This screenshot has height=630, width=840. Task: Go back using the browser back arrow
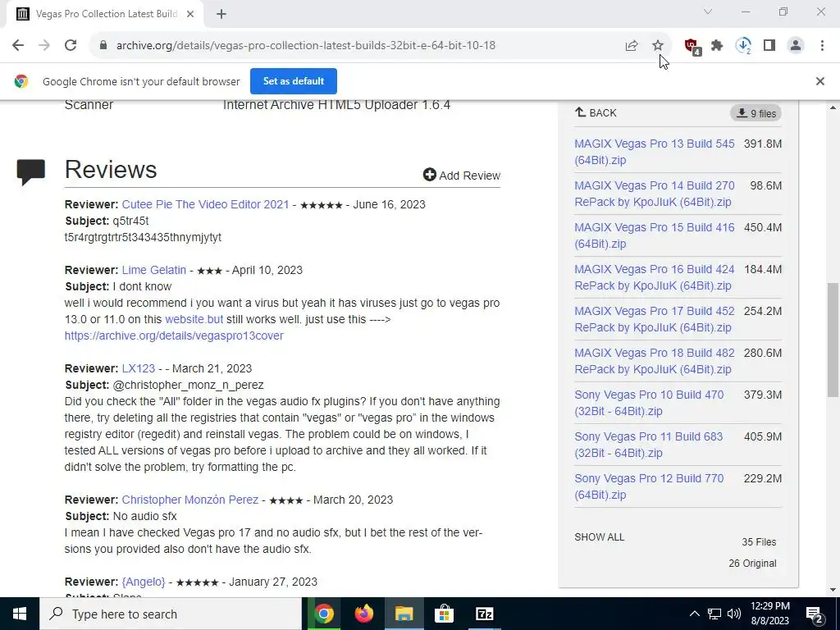tap(18, 46)
